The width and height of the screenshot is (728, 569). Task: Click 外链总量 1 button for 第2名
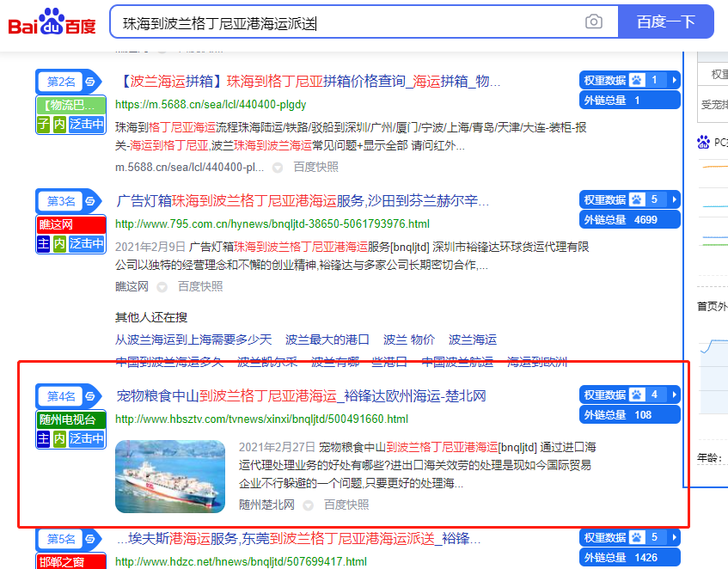[x=629, y=101]
